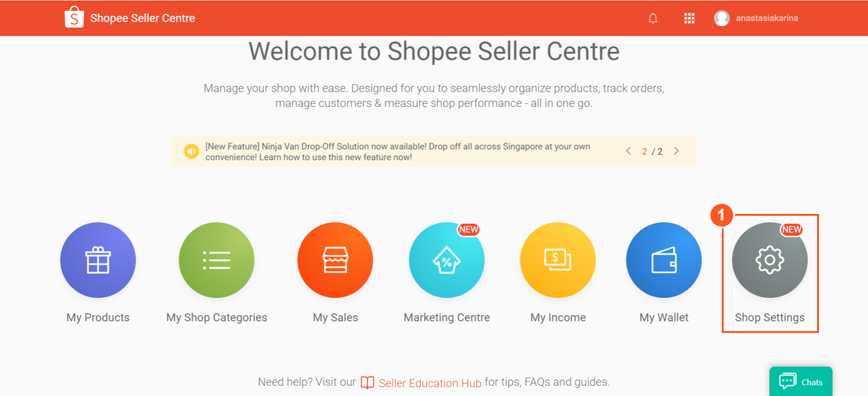The width and height of the screenshot is (868, 396).
Task: Open the My Sales storefront icon
Action: (335, 260)
